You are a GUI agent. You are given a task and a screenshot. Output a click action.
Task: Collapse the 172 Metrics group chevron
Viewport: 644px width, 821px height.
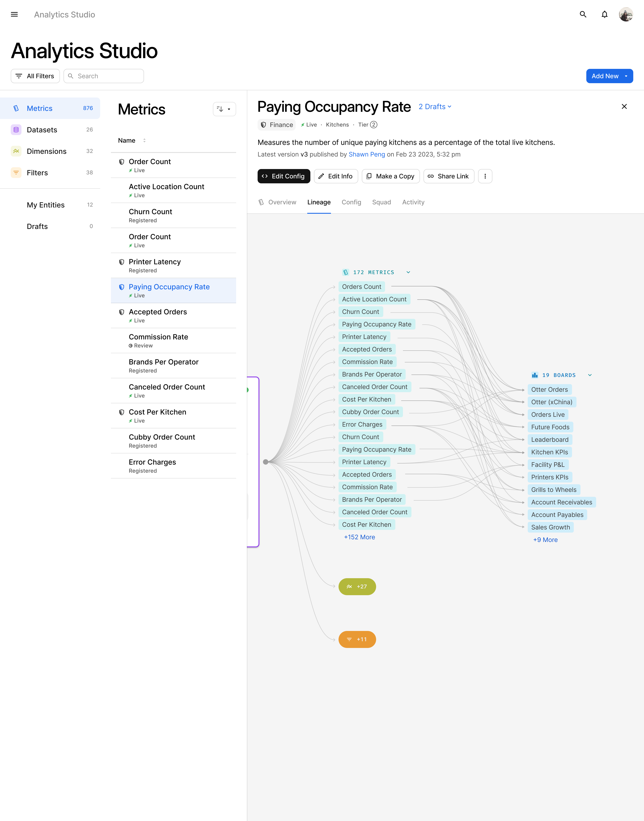coord(408,272)
